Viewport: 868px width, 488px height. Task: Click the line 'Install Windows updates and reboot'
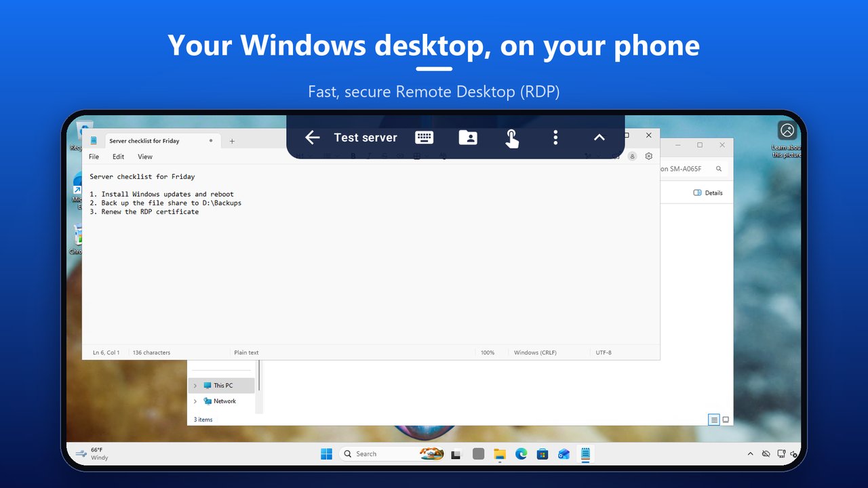click(167, 194)
